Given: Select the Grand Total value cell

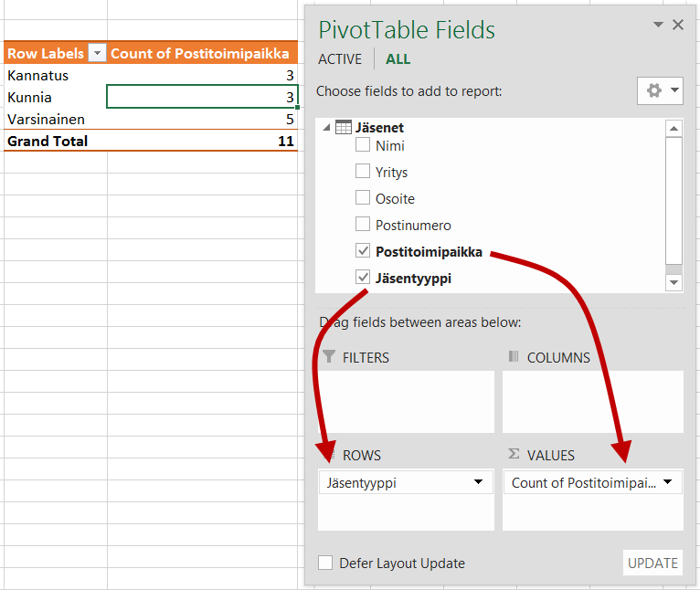Looking at the screenshot, I should point(202,142).
